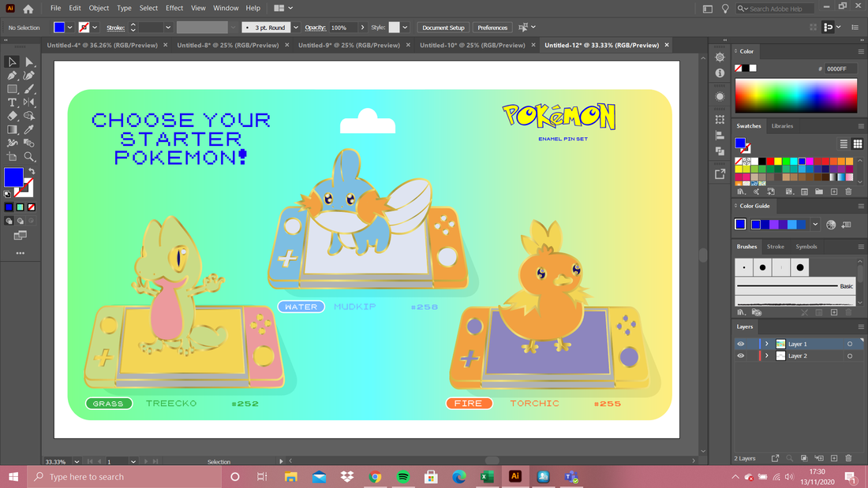Click the Opacity label link
The width and height of the screenshot is (868, 488).
(315, 27)
